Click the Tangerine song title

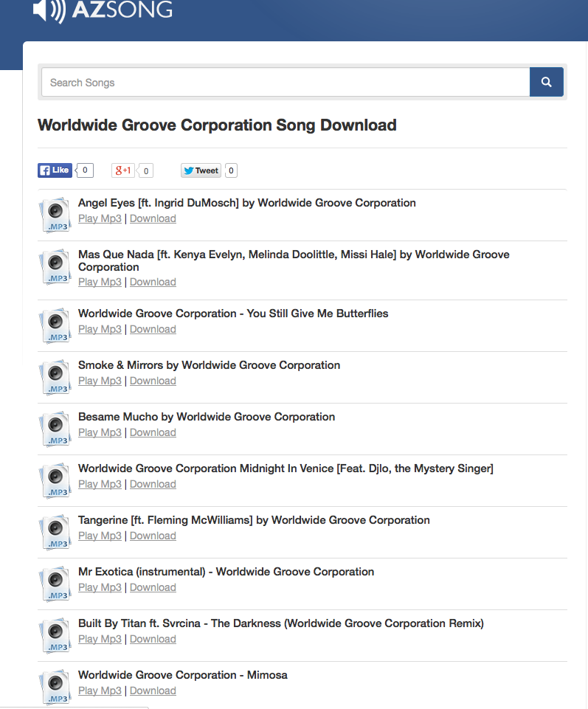pos(255,520)
